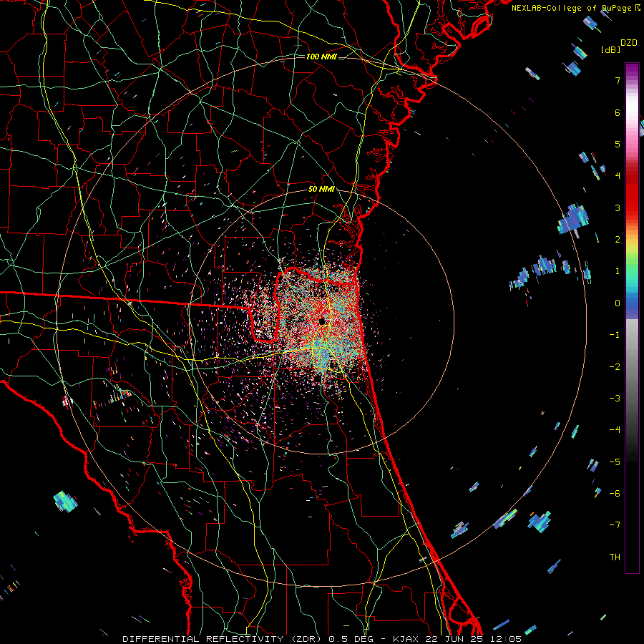Select the 2 dB color scale value

[x=618, y=239]
